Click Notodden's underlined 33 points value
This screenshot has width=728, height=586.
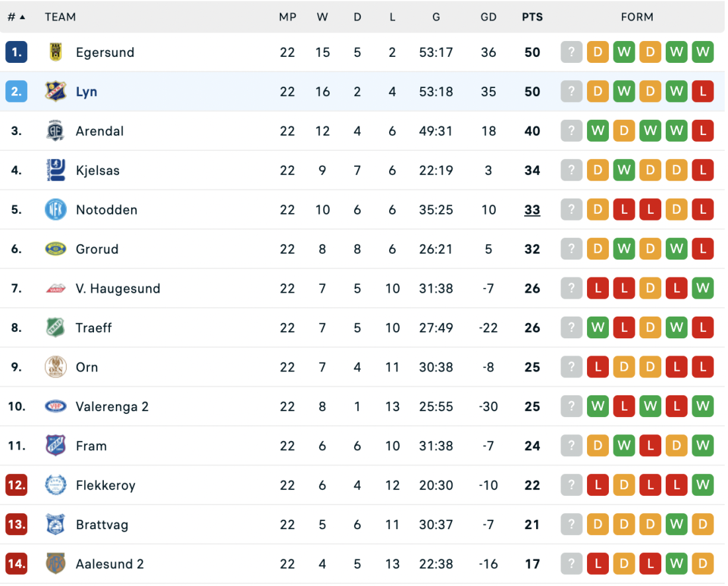532,210
